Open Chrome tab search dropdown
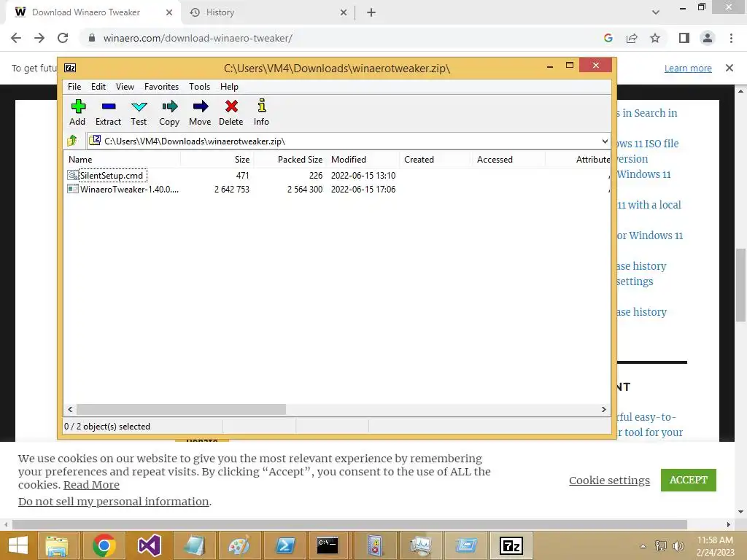 click(656, 12)
